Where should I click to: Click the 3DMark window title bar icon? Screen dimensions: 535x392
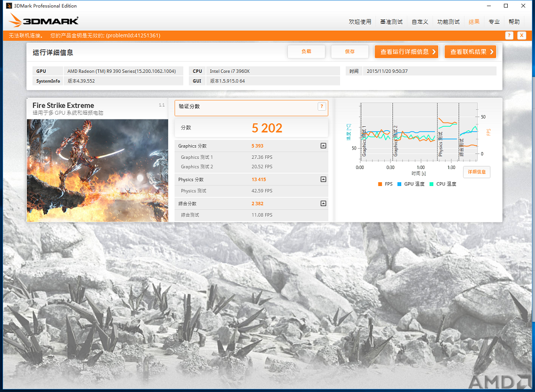point(9,6)
